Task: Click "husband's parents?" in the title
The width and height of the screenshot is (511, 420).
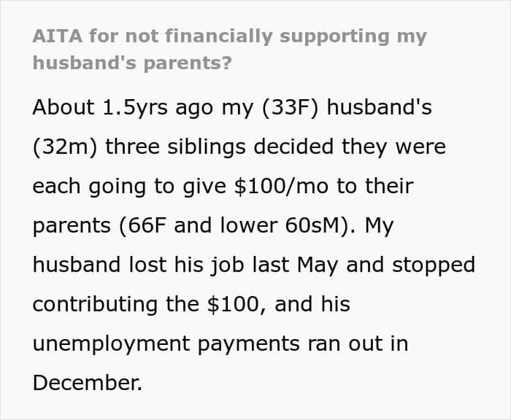Action: tap(132, 63)
